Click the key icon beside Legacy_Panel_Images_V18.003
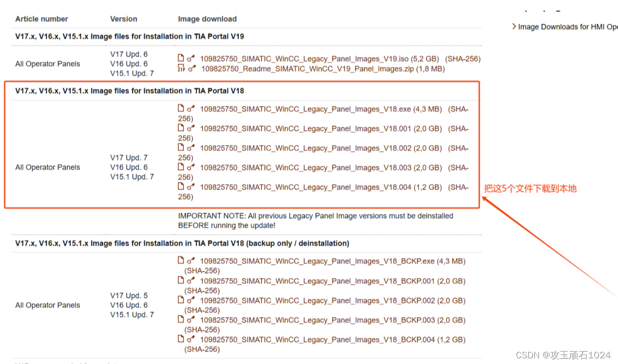This screenshot has height=364, width=618. [191, 167]
